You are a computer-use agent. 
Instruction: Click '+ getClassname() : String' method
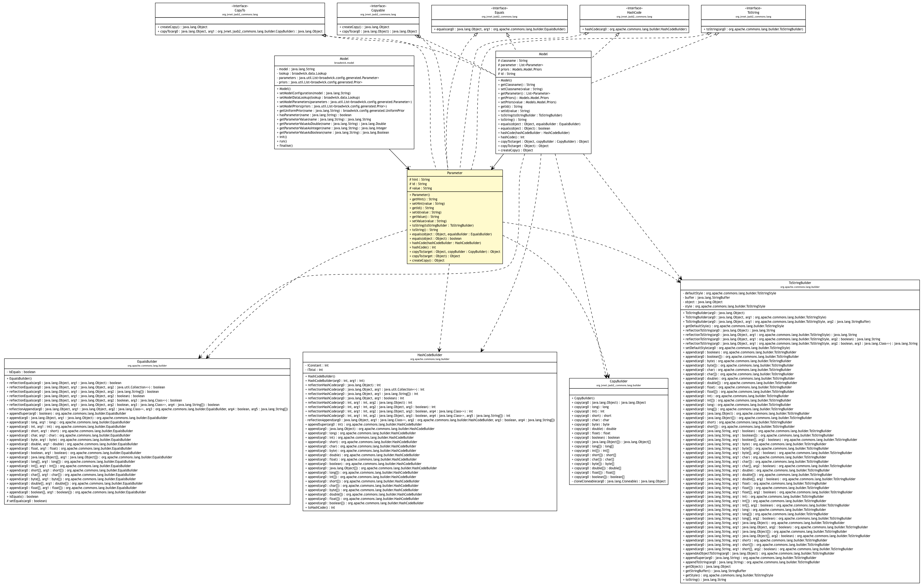(516, 85)
